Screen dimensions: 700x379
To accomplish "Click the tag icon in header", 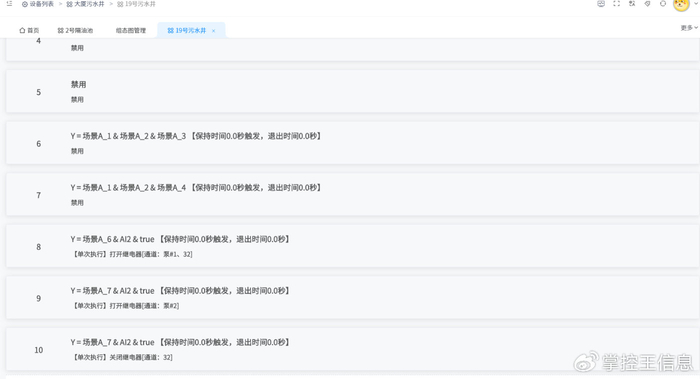I will [647, 4].
